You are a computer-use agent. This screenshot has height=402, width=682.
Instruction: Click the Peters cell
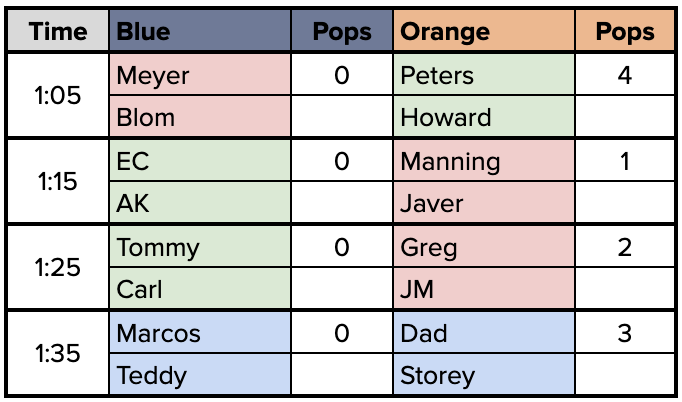(484, 74)
